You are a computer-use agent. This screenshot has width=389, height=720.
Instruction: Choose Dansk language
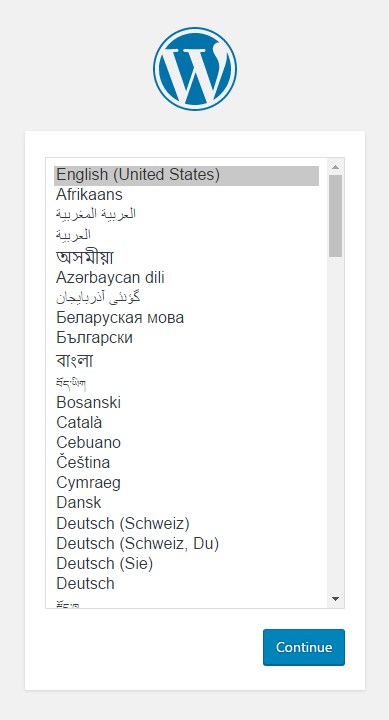[186, 502]
